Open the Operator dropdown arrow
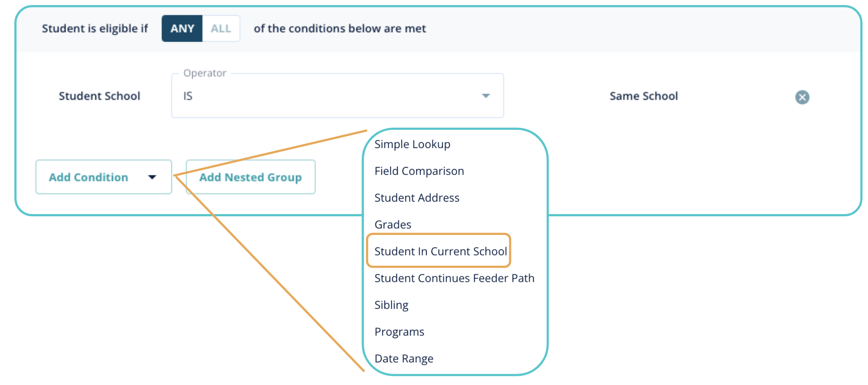868x385 pixels. click(486, 96)
